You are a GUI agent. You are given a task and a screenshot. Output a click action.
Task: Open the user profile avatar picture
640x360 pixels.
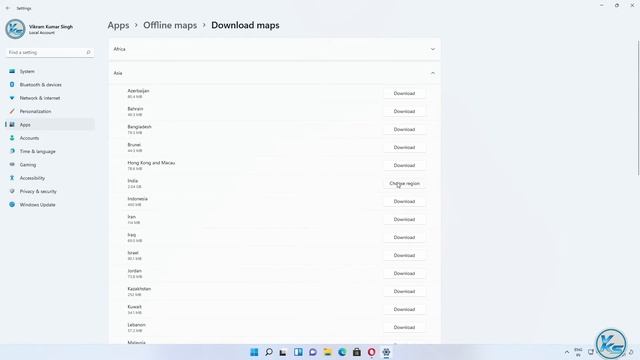(x=16, y=29)
